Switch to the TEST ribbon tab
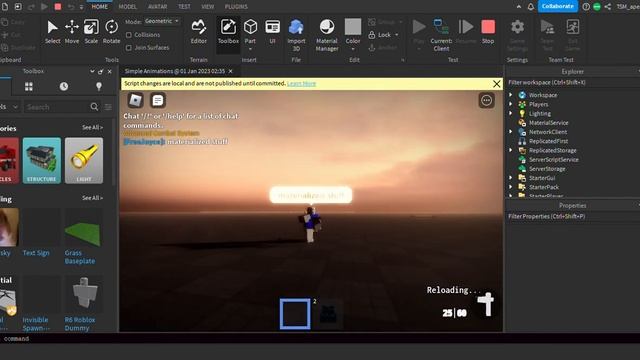 pyautogui.click(x=184, y=7)
